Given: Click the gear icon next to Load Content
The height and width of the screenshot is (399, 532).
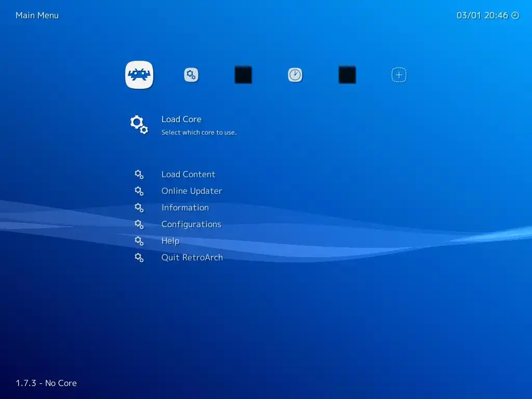Looking at the screenshot, I should tap(139, 175).
